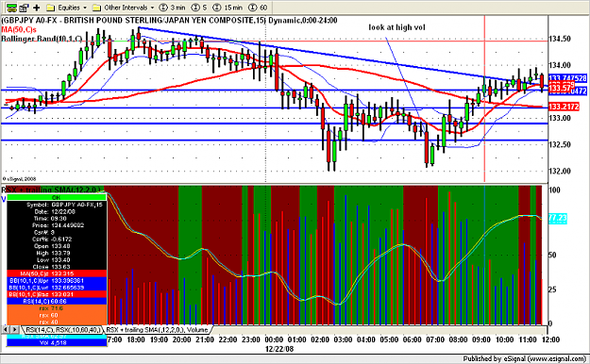Click the 134.50 price axis label

(560, 39)
